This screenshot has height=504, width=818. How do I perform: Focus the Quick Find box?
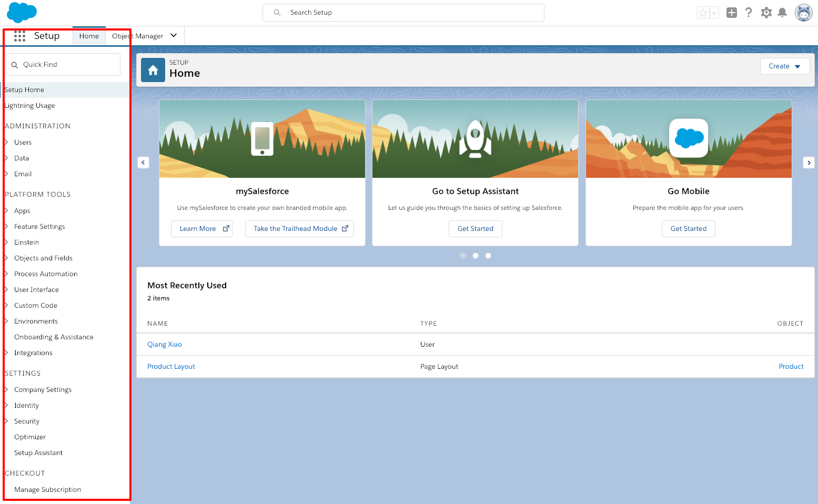[63, 64]
